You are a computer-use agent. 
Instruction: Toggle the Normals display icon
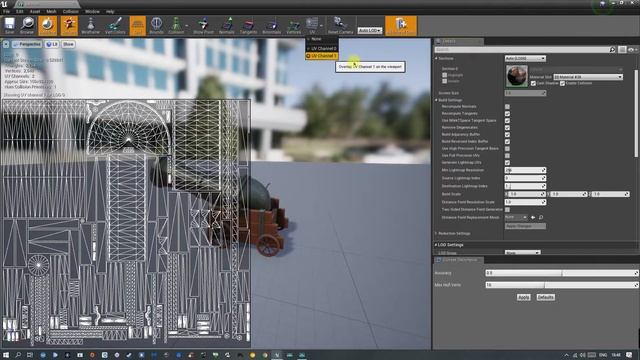point(227,25)
